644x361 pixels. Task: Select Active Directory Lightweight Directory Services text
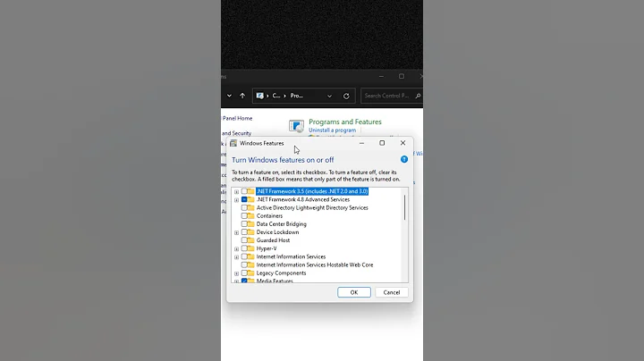[x=312, y=207]
